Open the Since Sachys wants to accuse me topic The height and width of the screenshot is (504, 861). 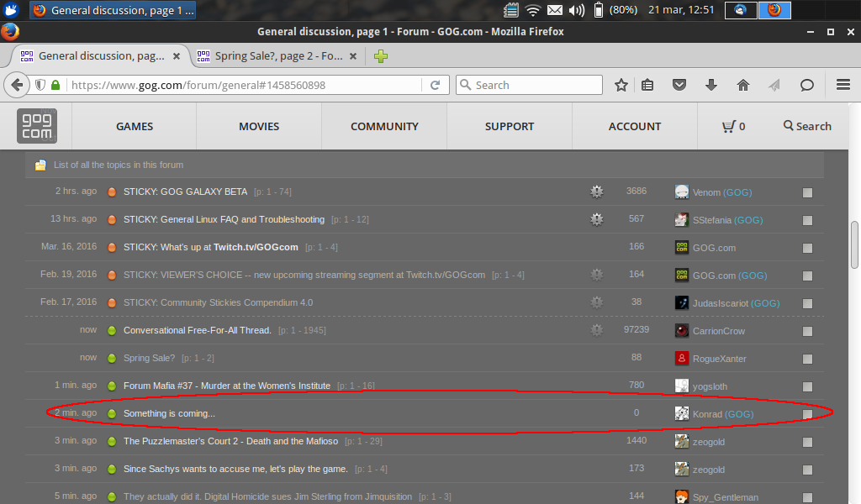pos(235,469)
